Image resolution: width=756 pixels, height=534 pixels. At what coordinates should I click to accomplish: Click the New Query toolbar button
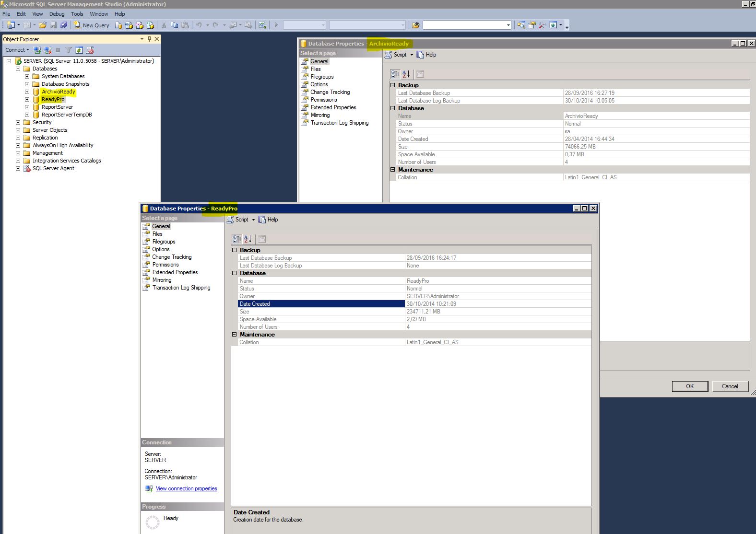pos(91,25)
